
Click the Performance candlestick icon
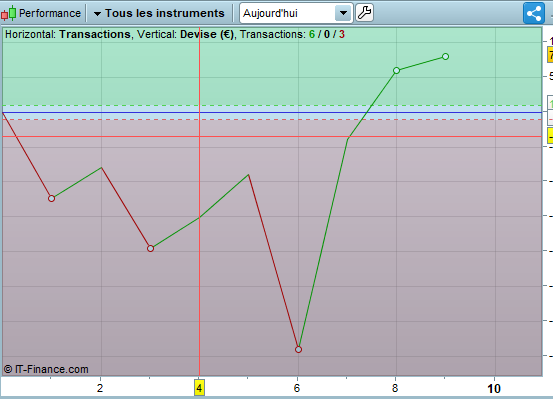(8, 13)
